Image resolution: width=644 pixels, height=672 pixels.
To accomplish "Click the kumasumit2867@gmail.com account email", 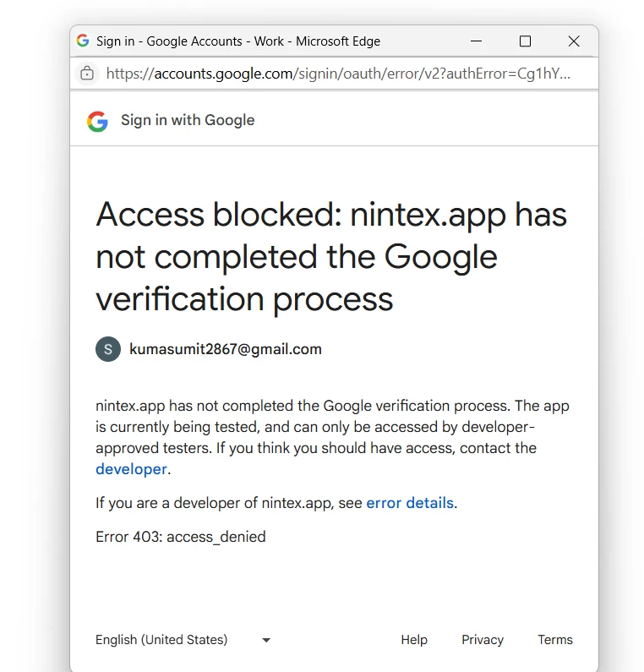I will point(226,349).
